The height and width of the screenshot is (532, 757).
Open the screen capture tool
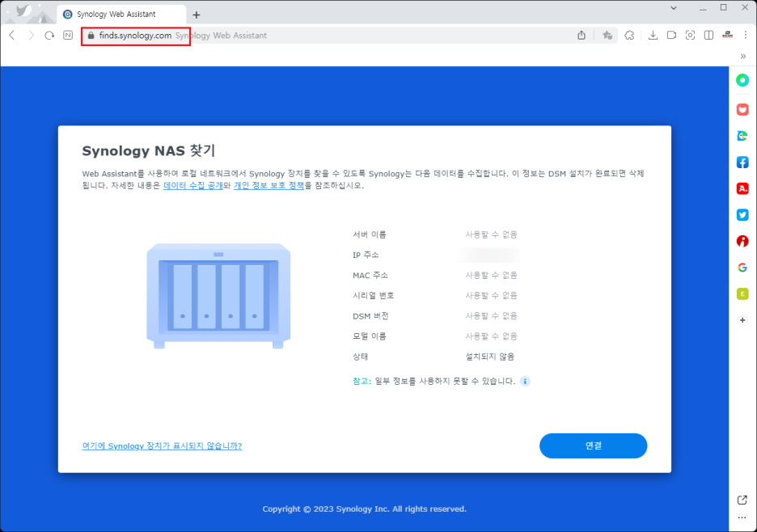pyautogui.click(x=690, y=36)
